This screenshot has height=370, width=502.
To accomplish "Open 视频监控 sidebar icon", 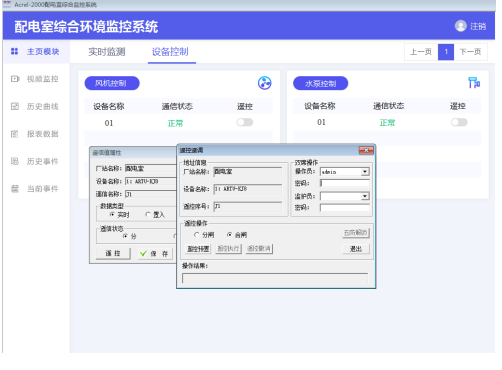I will (x=15, y=79).
